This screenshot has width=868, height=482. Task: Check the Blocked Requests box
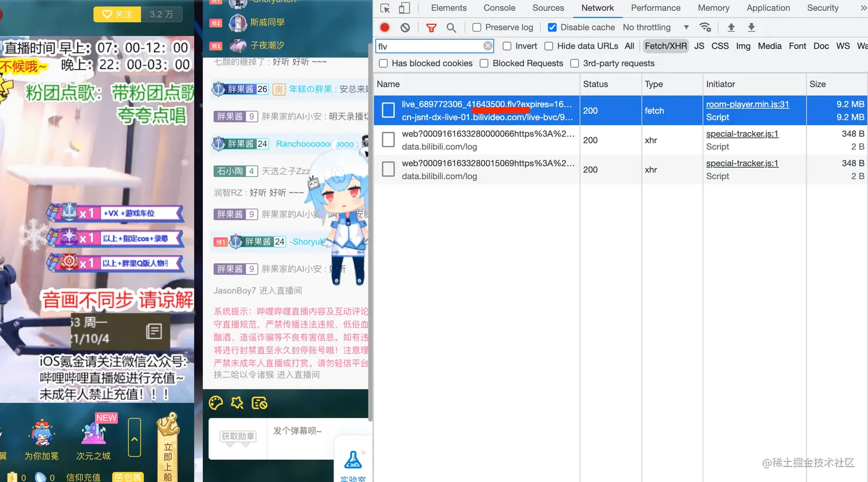484,63
